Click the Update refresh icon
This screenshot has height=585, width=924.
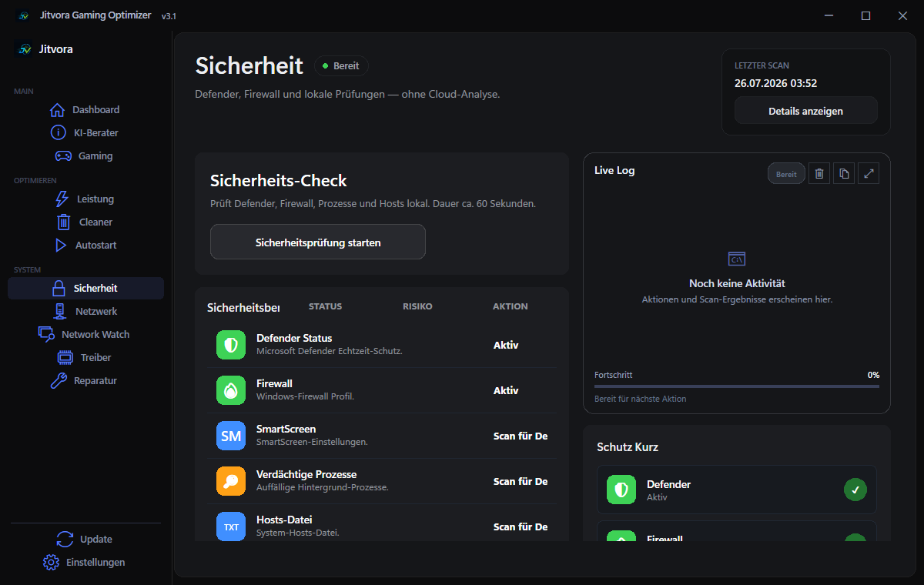65,539
